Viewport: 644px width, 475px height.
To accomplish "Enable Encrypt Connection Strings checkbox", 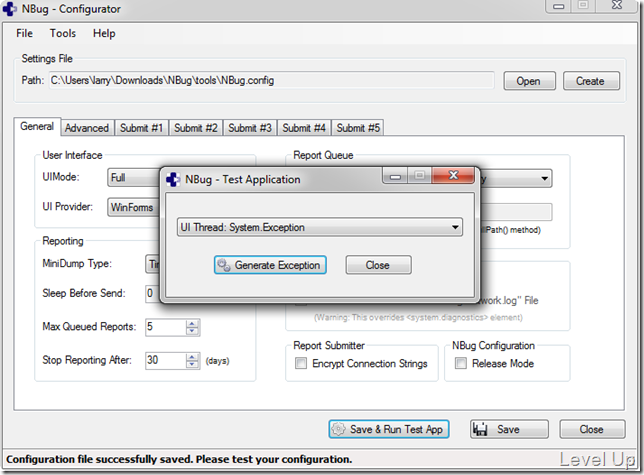I will [301, 363].
